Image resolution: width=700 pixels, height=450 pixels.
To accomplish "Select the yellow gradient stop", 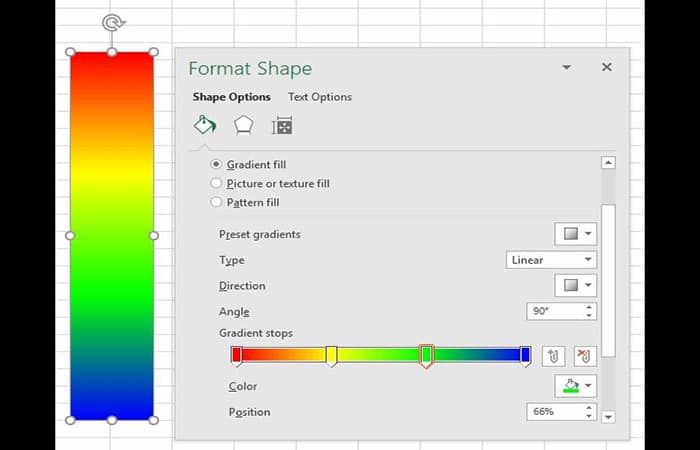I will [x=331, y=356].
